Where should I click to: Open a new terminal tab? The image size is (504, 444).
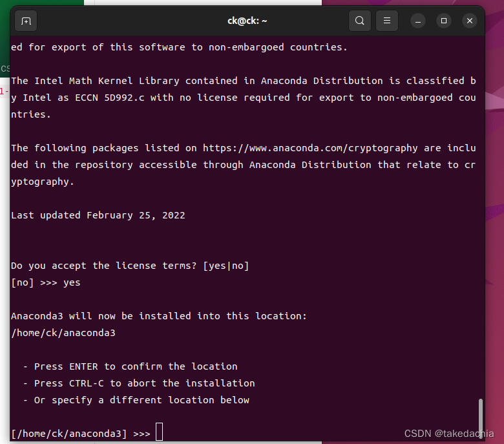tap(26, 21)
